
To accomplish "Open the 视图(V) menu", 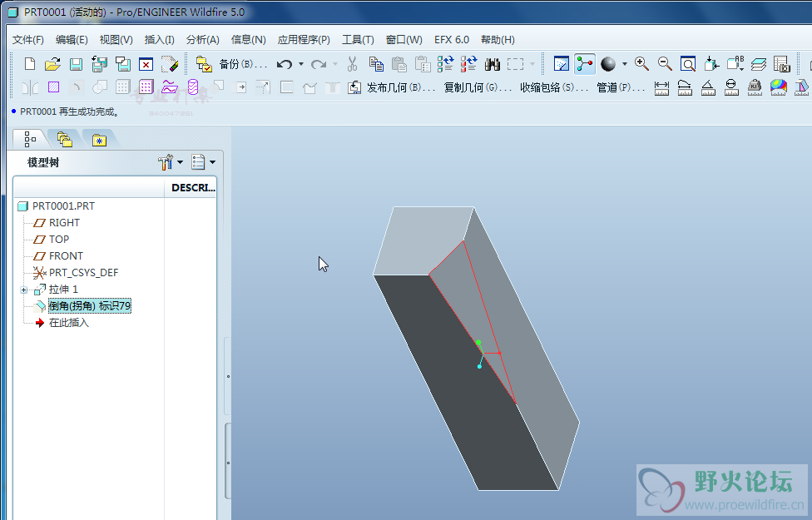I will pos(116,40).
